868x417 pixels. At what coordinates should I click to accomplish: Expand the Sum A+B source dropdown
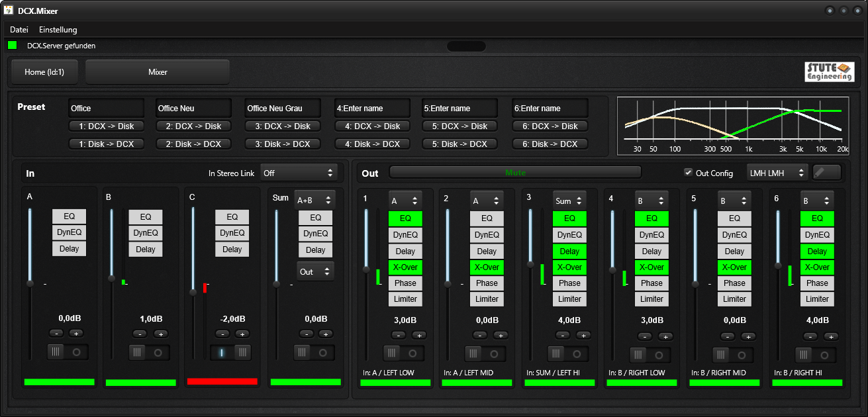tap(314, 200)
